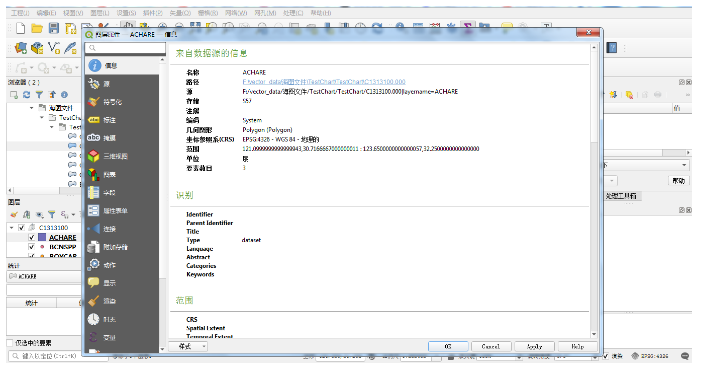Click the Cancel button in dialog
The width and height of the screenshot is (702, 375).
[x=490, y=346]
